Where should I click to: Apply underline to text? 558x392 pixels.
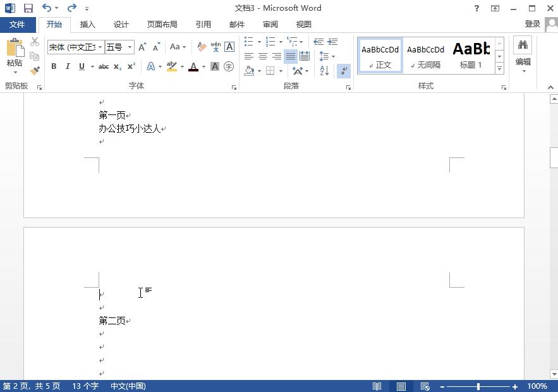[x=80, y=66]
